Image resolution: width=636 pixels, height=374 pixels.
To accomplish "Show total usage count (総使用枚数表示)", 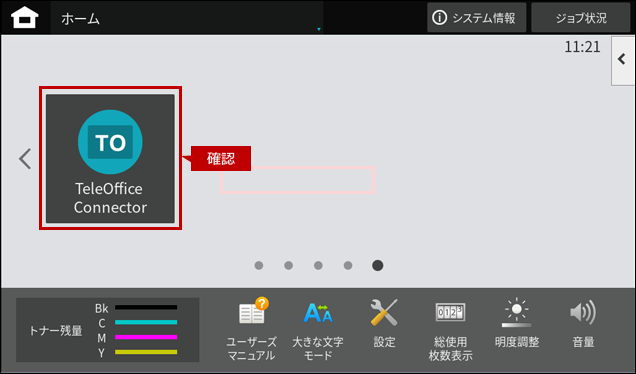I will 450,331.
